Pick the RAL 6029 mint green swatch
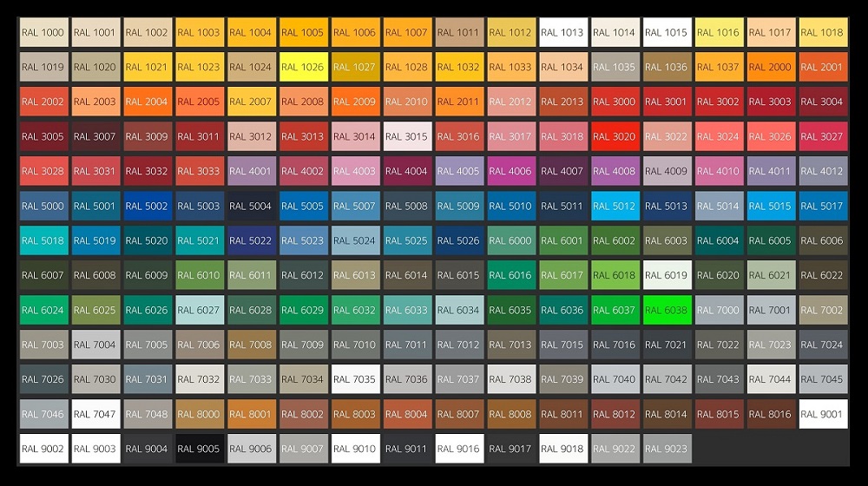The width and height of the screenshot is (868, 486). point(303,310)
